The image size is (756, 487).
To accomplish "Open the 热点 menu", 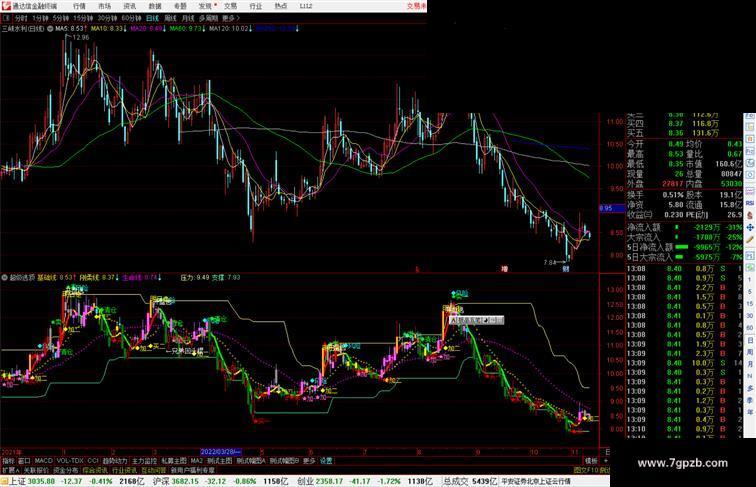I will pos(281,6).
